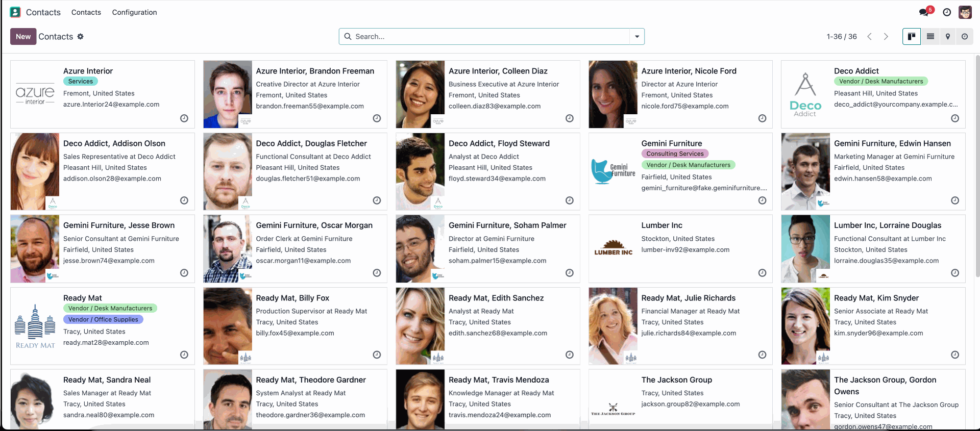This screenshot has height=431, width=980.
Task: Click the activity clock on Deco Addict card
Action: point(955,118)
